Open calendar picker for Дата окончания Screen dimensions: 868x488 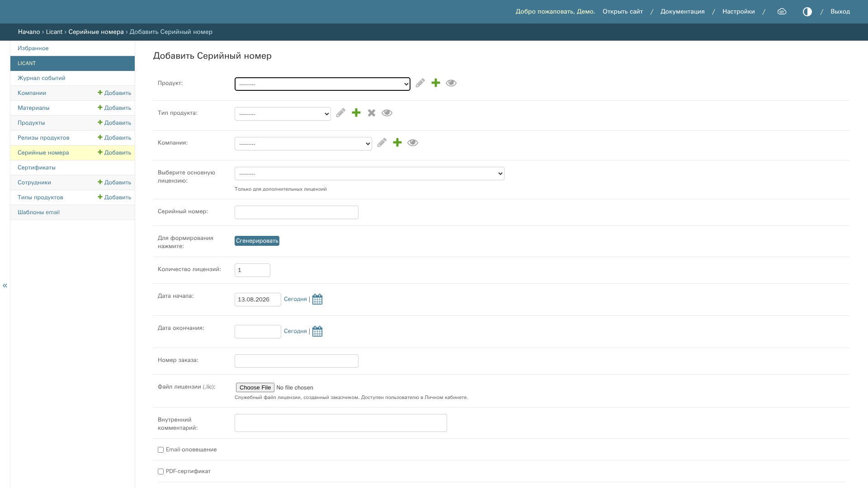pyautogui.click(x=317, y=332)
